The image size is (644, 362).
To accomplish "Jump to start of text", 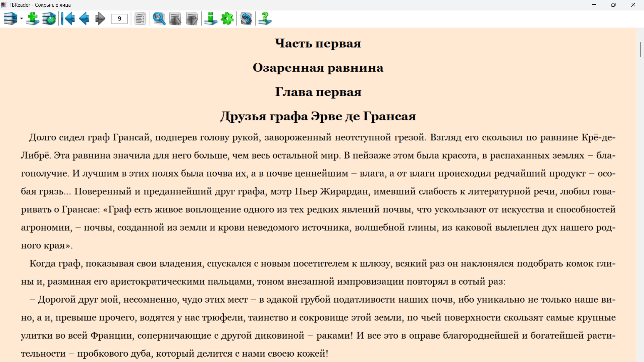I will [x=68, y=19].
